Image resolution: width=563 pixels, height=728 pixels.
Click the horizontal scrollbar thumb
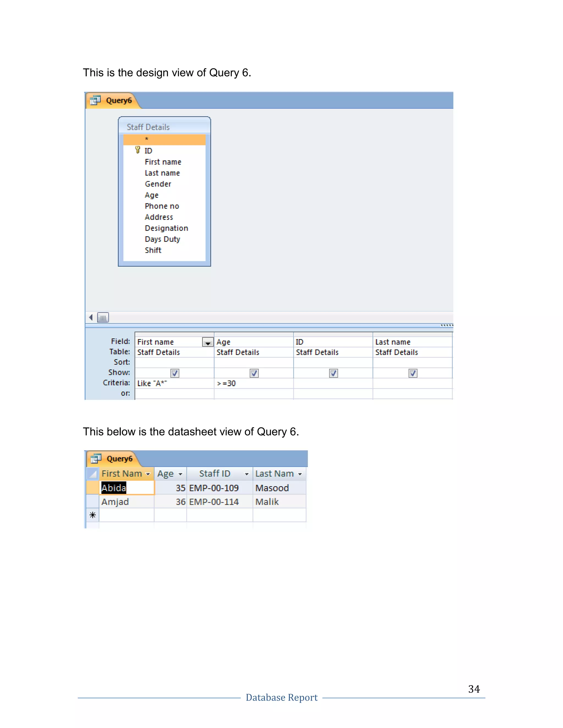[103, 318]
